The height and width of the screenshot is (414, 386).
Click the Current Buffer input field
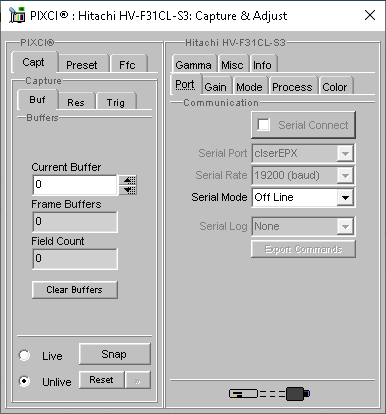(75, 184)
